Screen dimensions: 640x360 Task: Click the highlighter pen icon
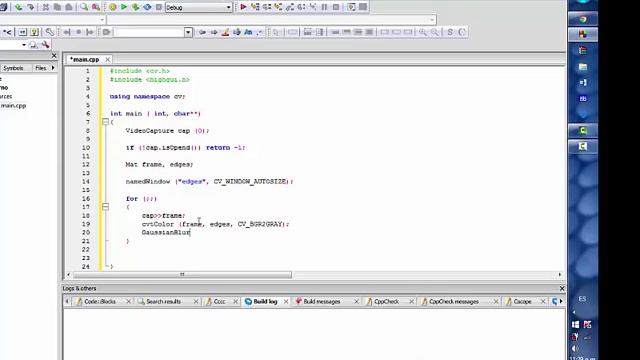pyautogui.click(x=225, y=32)
